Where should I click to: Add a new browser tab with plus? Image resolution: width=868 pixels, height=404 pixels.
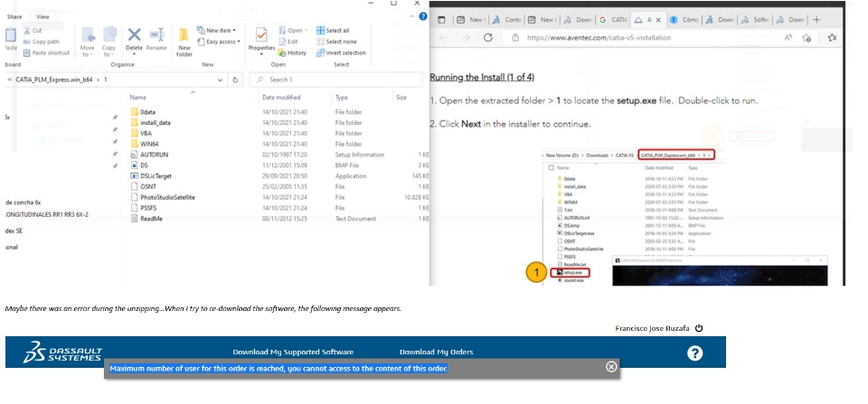816,19
